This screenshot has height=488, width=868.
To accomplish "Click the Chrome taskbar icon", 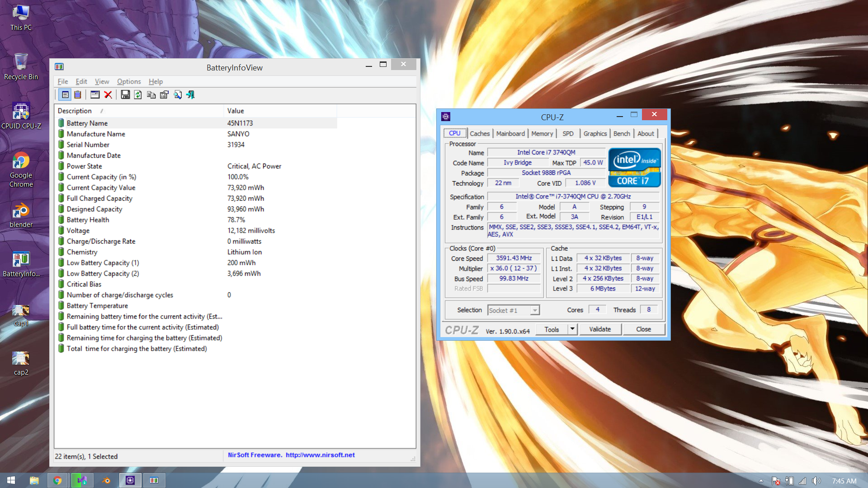I will click(57, 480).
